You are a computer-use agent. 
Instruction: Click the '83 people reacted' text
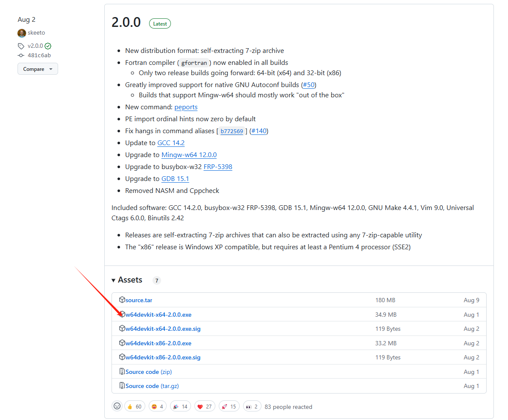tap(288, 407)
